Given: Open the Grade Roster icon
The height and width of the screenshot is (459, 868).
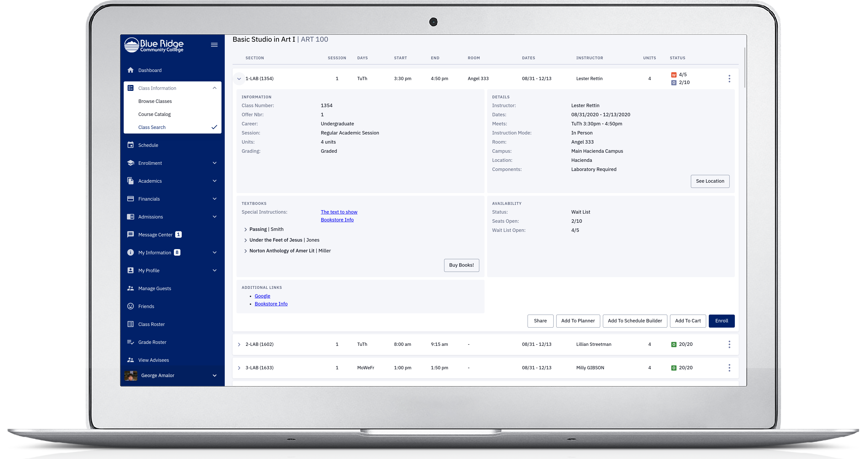Looking at the screenshot, I should tap(130, 342).
